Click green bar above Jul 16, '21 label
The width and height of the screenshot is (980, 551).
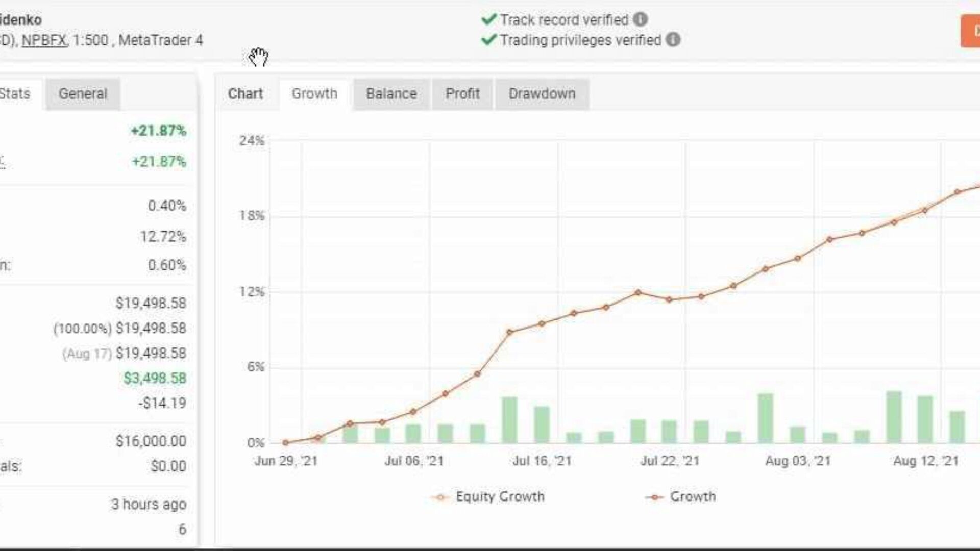pyautogui.click(x=542, y=424)
